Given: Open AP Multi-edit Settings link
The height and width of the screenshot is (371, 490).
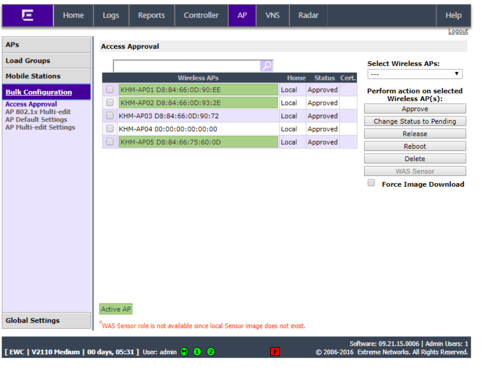Looking at the screenshot, I should tap(40, 127).
